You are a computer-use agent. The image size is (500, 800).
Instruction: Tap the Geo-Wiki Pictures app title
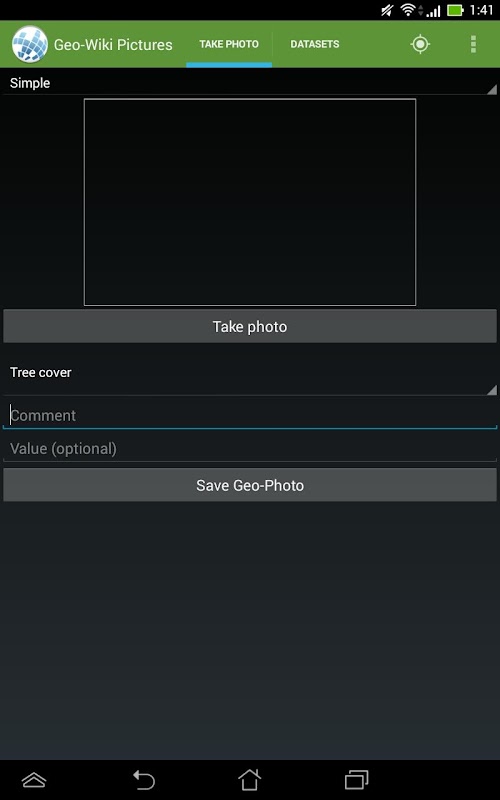[113, 45]
